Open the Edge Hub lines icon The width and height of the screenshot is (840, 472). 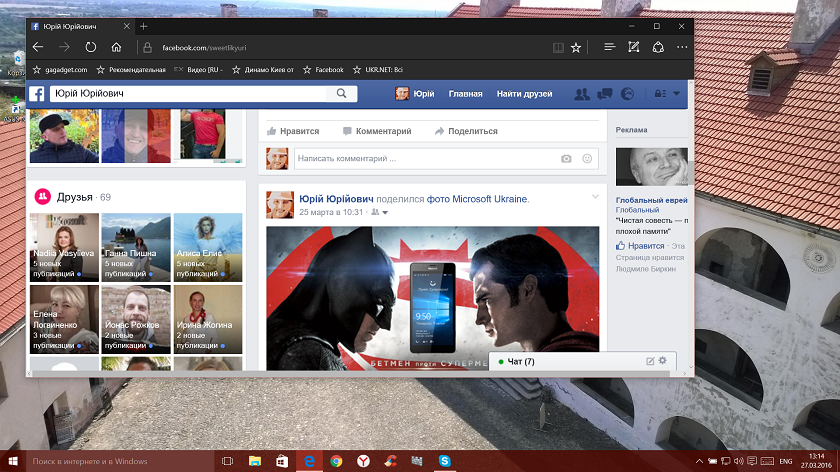(x=609, y=47)
